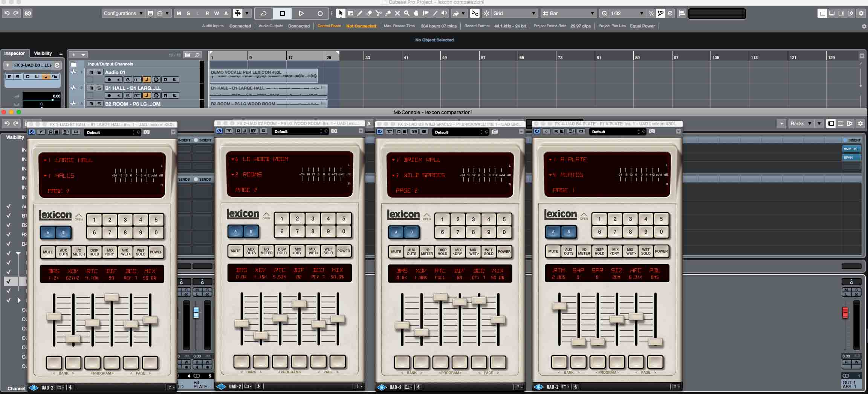Click the MIX fader on LG Wood Room
This screenshot has width=868, height=394.
pyautogui.click(x=337, y=319)
